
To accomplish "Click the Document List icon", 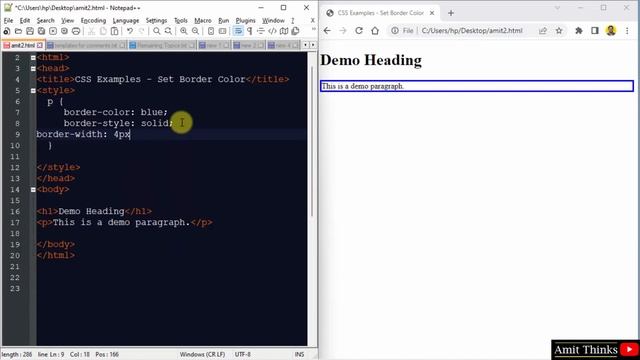I will pos(295,31).
